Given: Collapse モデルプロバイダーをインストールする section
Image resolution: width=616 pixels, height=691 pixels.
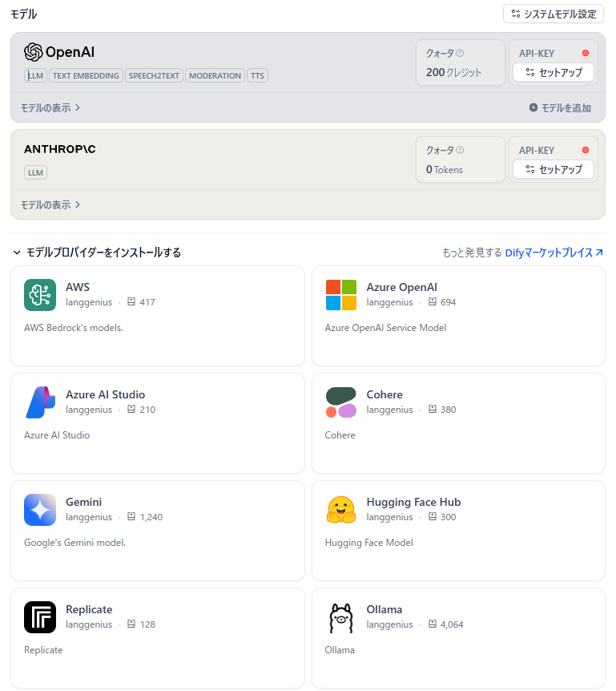Looking at the screenshot, I should 97,253.
